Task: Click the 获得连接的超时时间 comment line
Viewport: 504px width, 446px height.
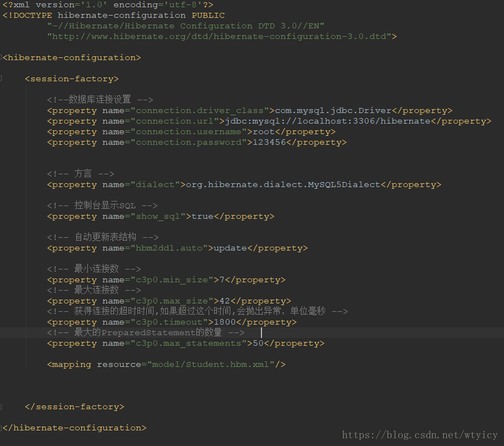Action: pos(197,311)
